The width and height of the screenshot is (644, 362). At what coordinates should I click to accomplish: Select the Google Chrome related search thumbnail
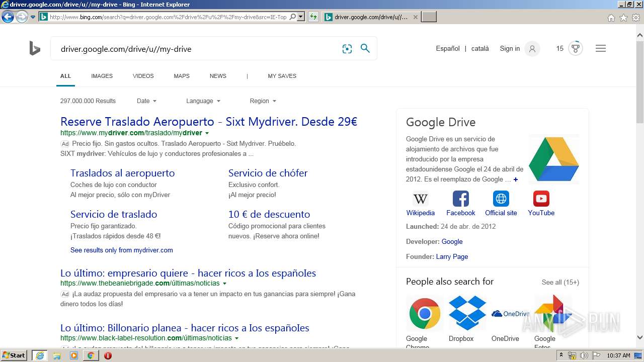[x=425, y=313]
